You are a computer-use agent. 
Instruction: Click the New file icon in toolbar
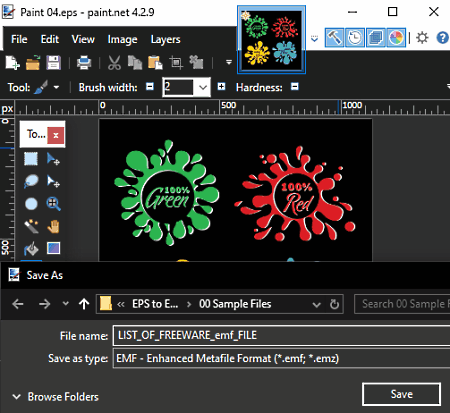coord(12,62)
